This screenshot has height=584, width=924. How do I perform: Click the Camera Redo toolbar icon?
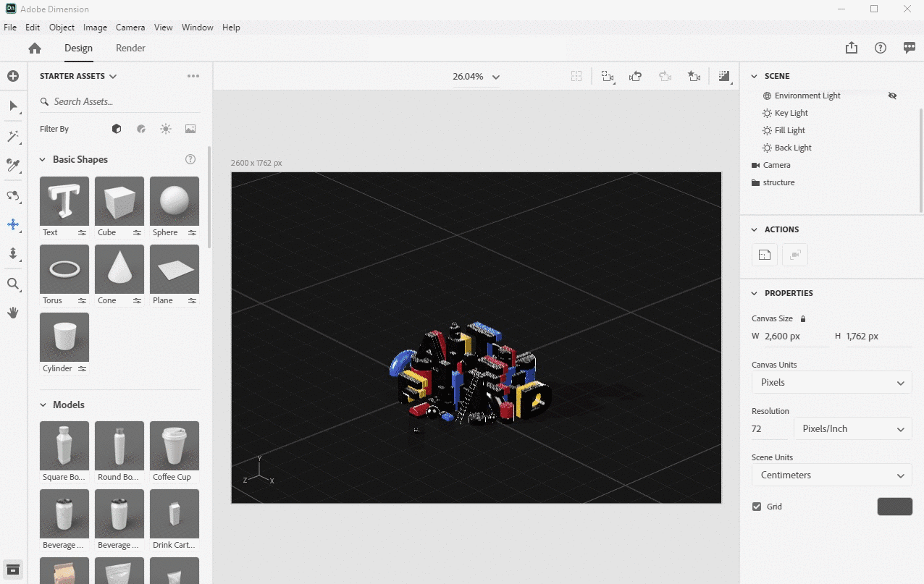(665, 76)
